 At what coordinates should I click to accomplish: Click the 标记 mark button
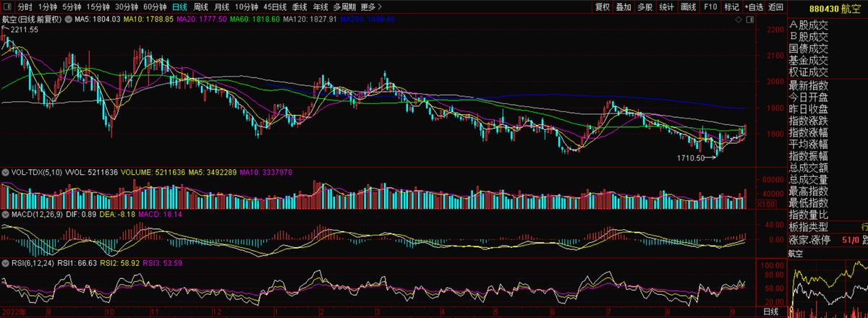pyautogui.click(x=731, y=7)
